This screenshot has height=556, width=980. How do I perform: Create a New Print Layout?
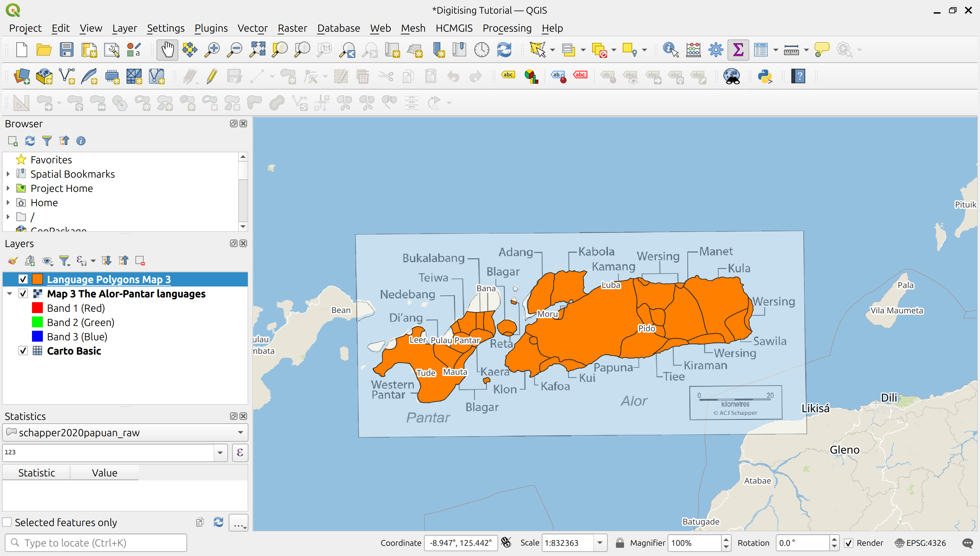coord(89,50)
